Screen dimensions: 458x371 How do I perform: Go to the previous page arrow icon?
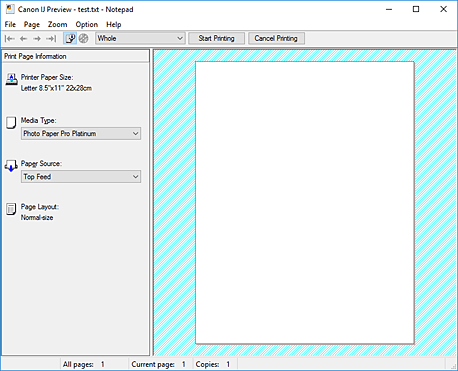23,39
